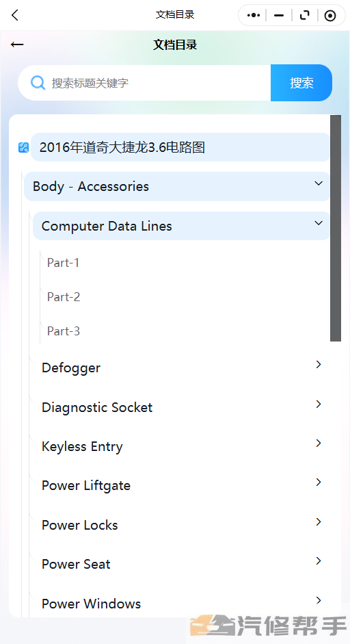The height and width of the screenshot is (644, 350).
Task: Click the gray vertical scrollbar thumb
Action: tap(336, 228)
